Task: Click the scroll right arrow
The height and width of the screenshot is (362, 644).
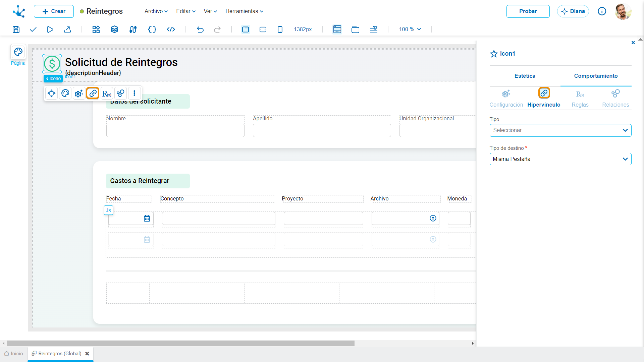Action: click(473, 344)
